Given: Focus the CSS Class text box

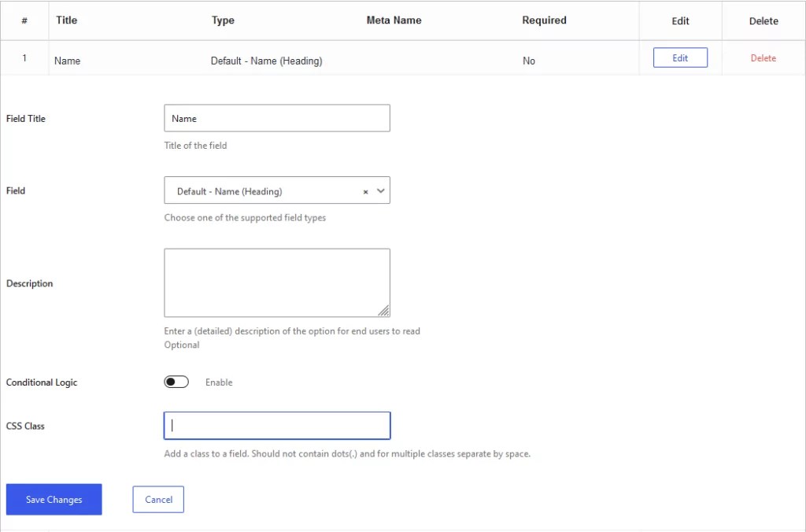Looking at the screenshot, I should (x=275, y=425).
